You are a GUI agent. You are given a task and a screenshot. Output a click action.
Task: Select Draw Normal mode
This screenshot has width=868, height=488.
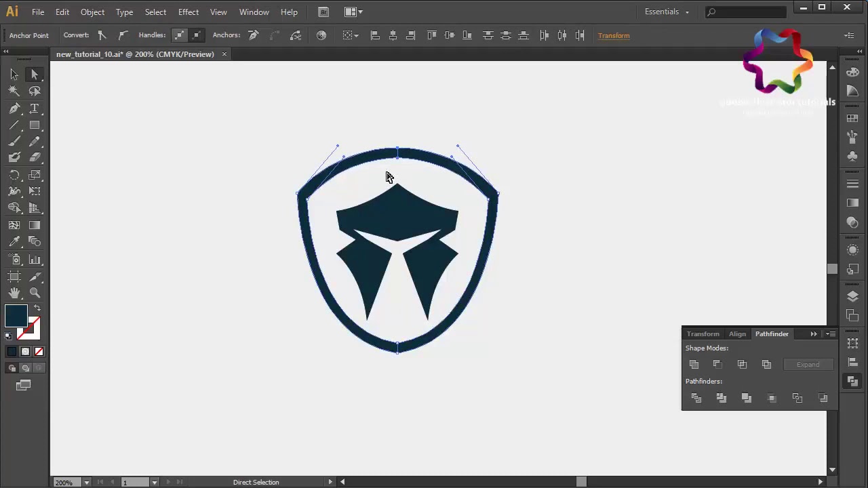click(x=12, y=368)
